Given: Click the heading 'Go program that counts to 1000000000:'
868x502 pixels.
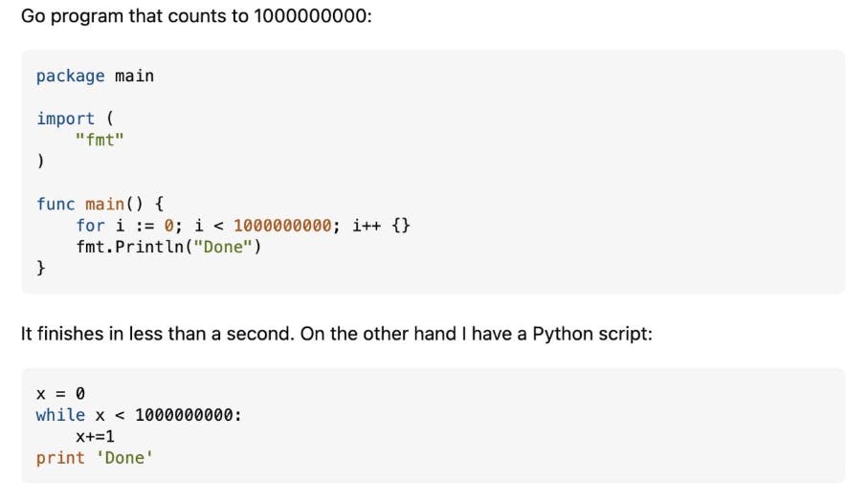Looking at the screenshot, I should tap(196, 16).
